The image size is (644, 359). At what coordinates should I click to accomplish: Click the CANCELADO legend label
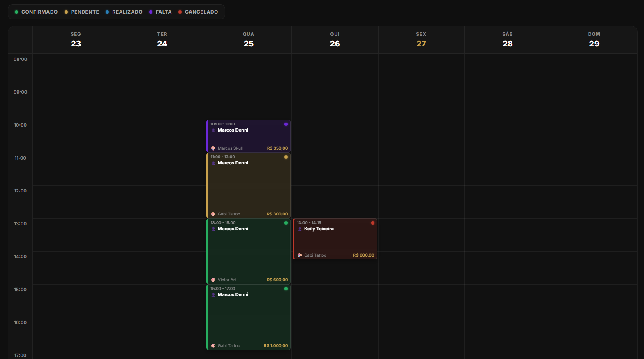(201, 12)
